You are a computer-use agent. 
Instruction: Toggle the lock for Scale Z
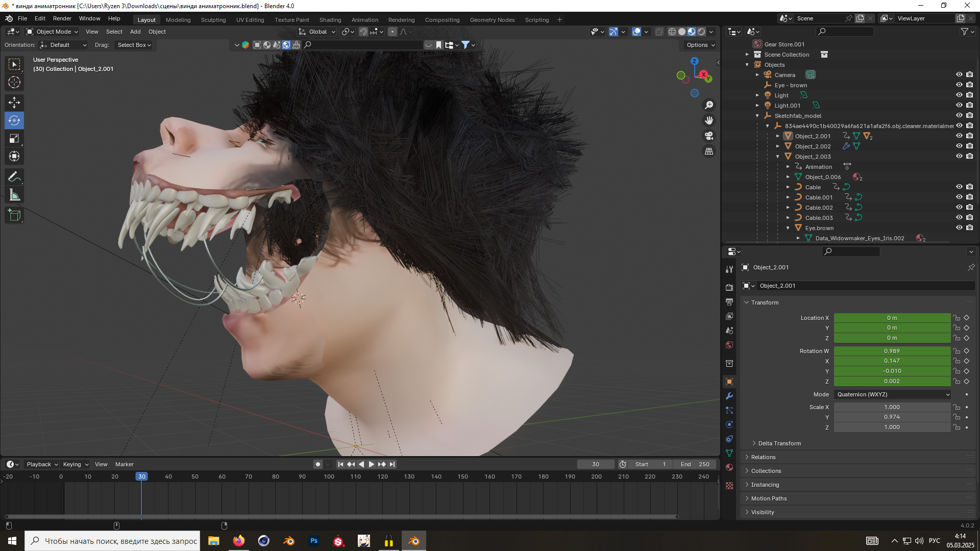pyautogui.click(x=957, y=428)
